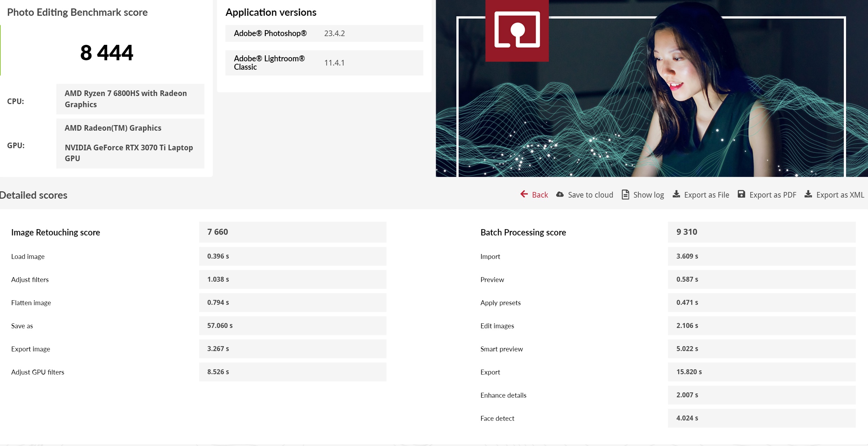Viewport: 868px width, 446px height.
Task: Click the Adjust GPU filters value 8.526 s
Action: tap(293, 372)
